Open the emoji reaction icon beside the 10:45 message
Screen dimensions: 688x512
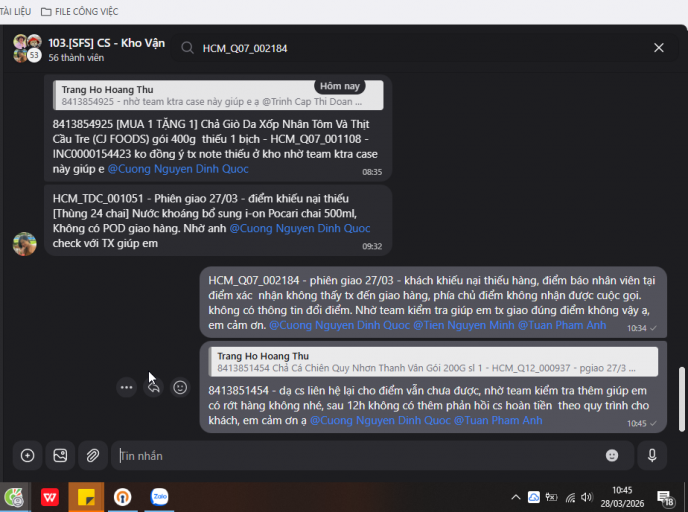(180, 387)
